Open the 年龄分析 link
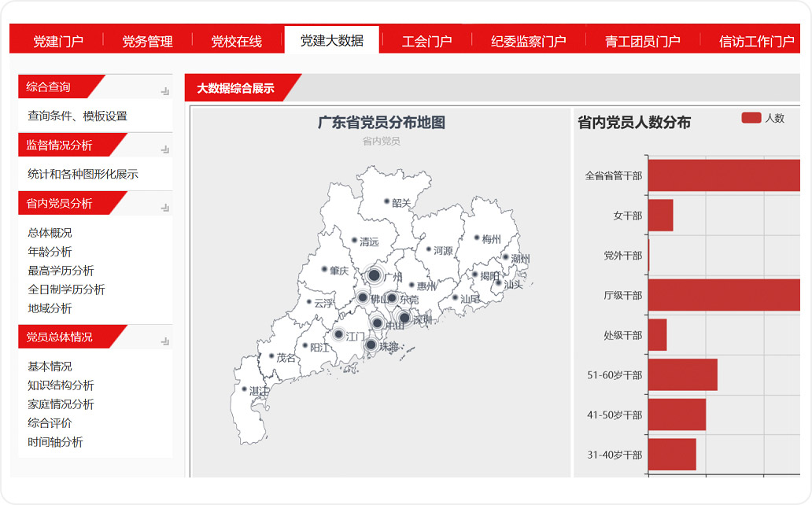The width and height of the screenshot is (812, 505). pyautogui.click(x=50, y=252)
